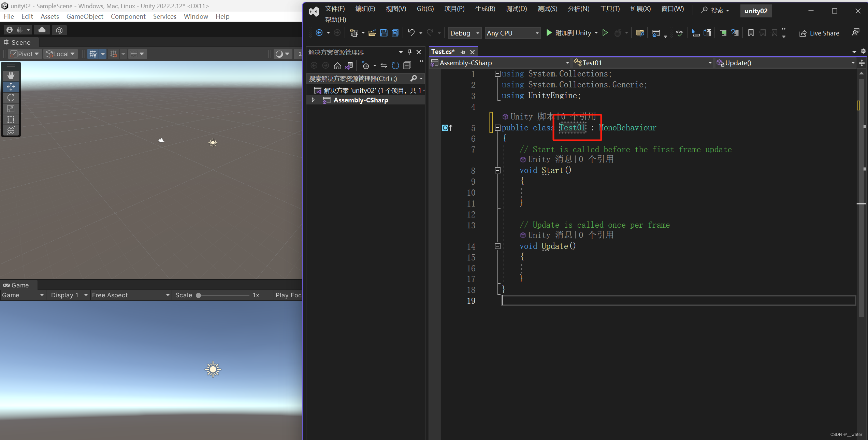Start a Live Share session
This screenshot has width=868, height=440.
[x=819, y=33]
